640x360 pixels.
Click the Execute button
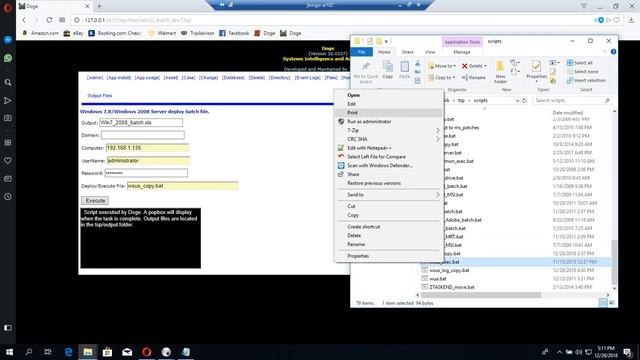[95, 201]
